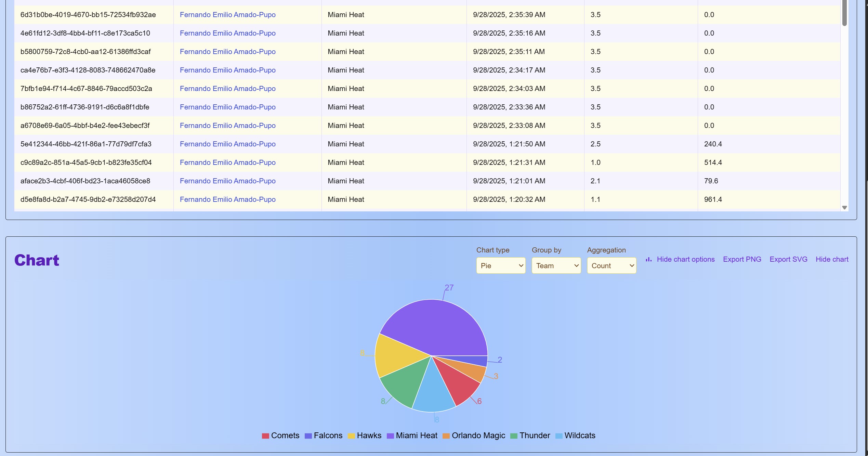868x456 pixels.
Task: Open the Chart type dropdown
Action: 501,266
